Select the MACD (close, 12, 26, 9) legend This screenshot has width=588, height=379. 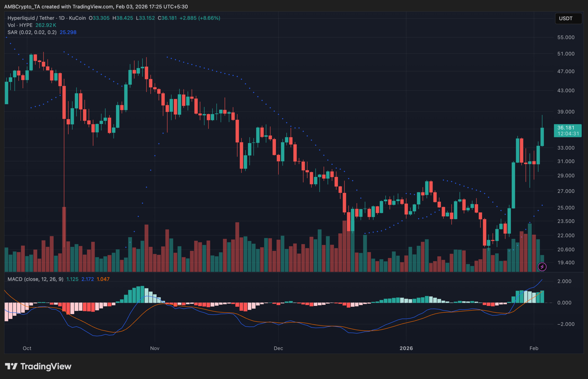tap(35, 279)
